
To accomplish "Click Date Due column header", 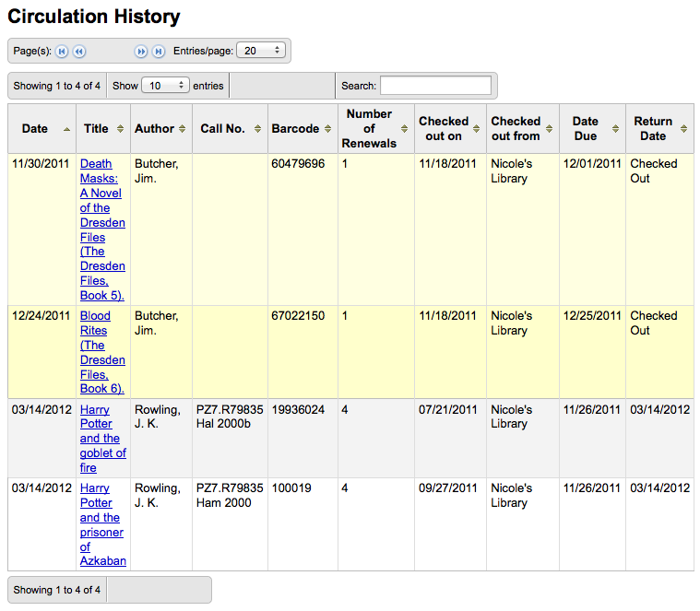I will click(592, 129).
